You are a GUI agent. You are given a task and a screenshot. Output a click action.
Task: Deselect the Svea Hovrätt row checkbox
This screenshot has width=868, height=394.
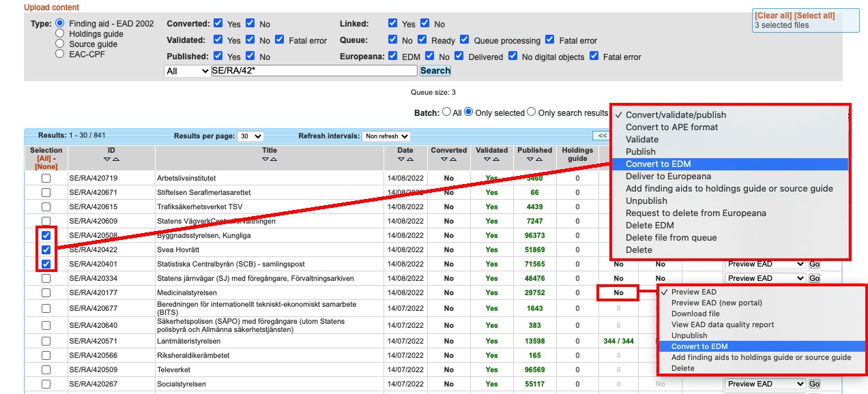point(46,249)
